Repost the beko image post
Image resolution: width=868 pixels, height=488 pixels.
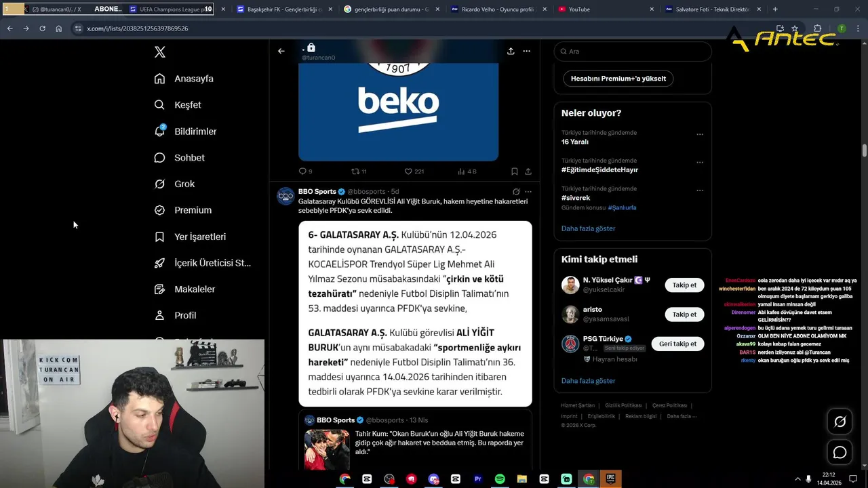359,171
